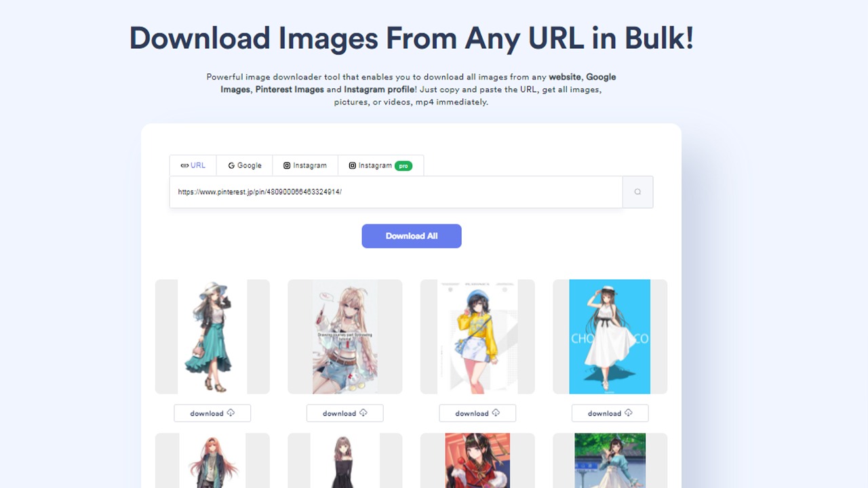
Task: Click the bold "Instagram profile" text
Action: (x=379, y=89)
